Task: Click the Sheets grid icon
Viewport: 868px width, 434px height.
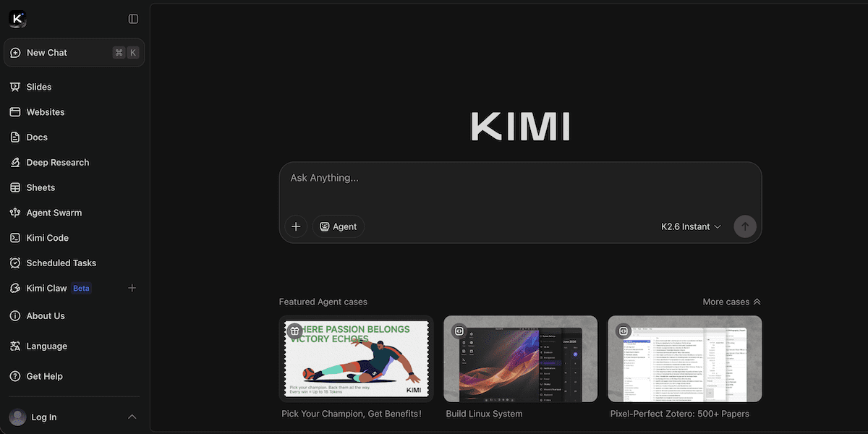Action: click(x=15, y=187)
